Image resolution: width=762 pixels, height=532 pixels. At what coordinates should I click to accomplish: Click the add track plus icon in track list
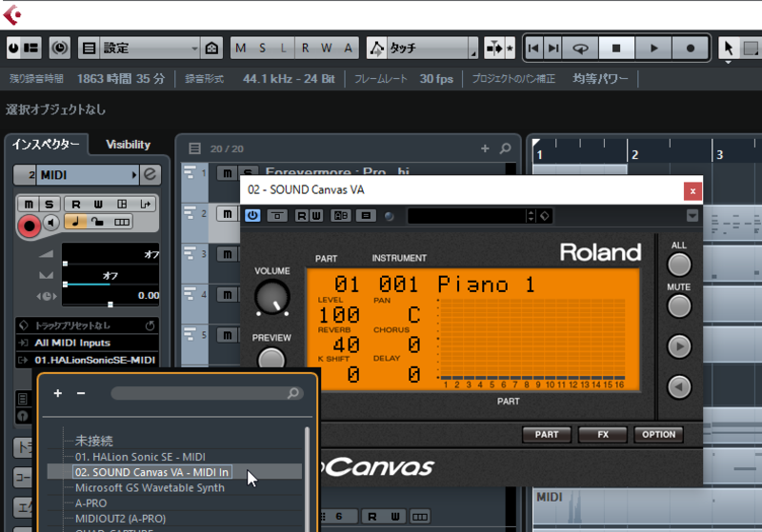(485, 148)
